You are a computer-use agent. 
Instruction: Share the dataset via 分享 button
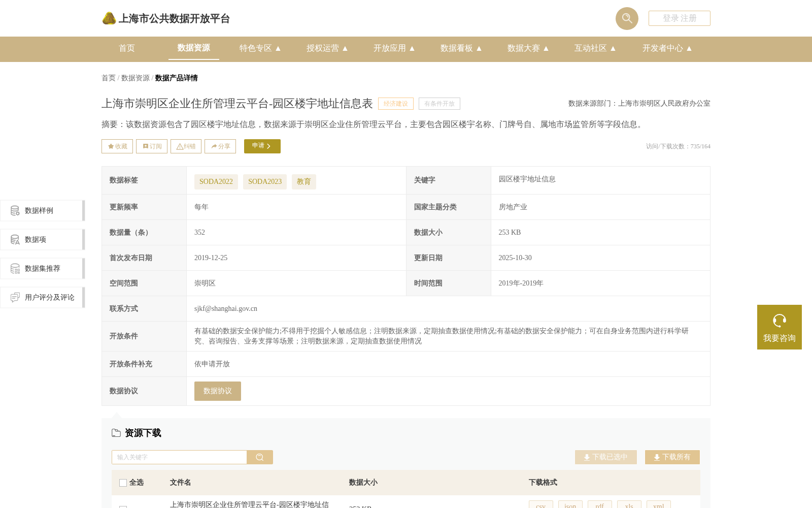(x=220, y=146)
